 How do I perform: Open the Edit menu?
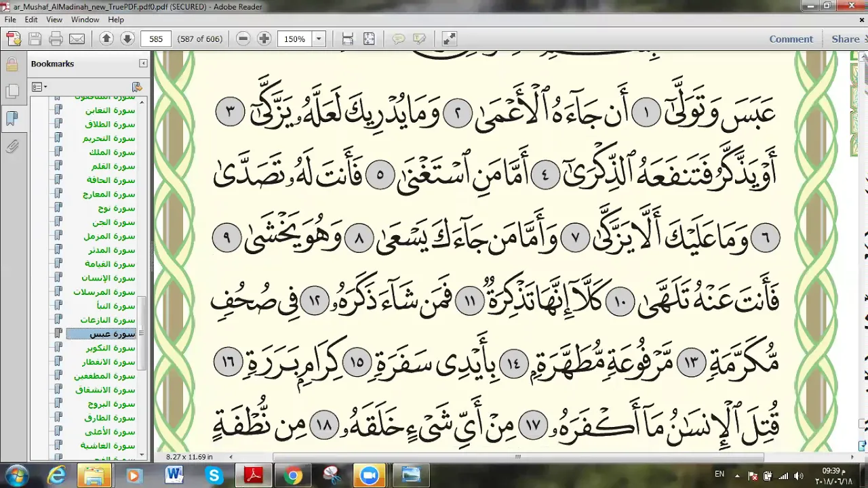point(31,20)
